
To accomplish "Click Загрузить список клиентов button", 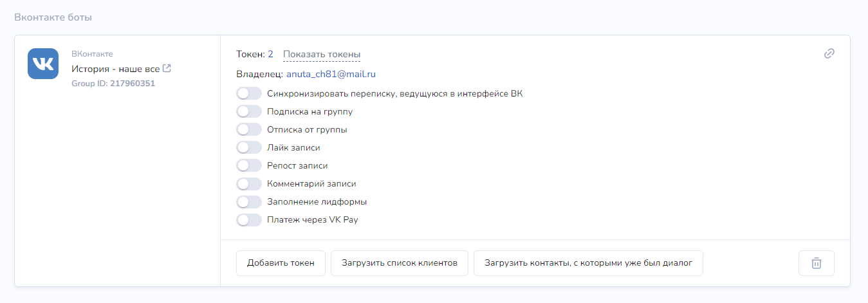I will pyautogui.click(x=400, y=263).
